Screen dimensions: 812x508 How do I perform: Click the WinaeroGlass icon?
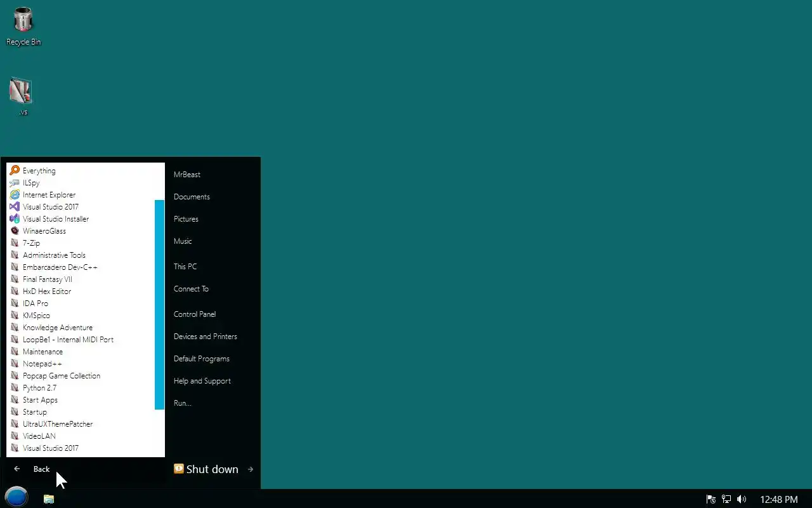15,231
